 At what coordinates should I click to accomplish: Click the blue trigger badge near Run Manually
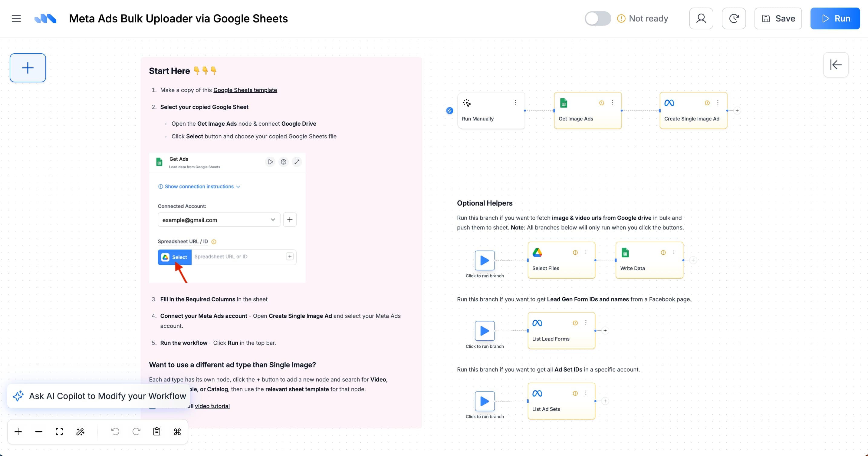[449, 111]
